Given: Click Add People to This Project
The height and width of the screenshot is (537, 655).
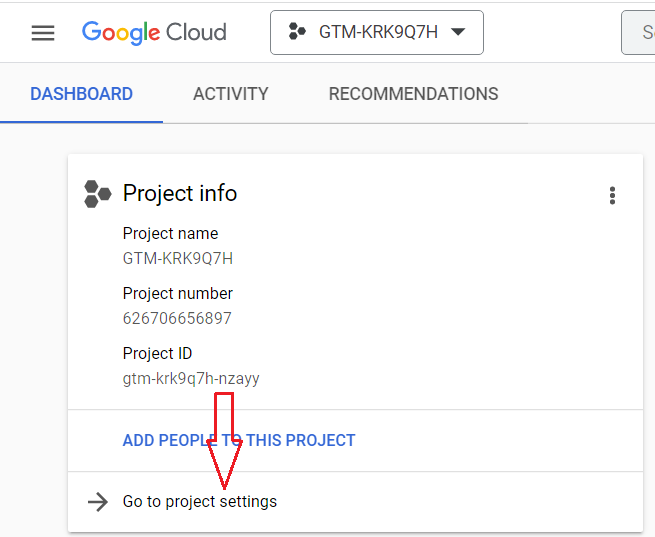Looking at the screenshot, I should 239,440.
